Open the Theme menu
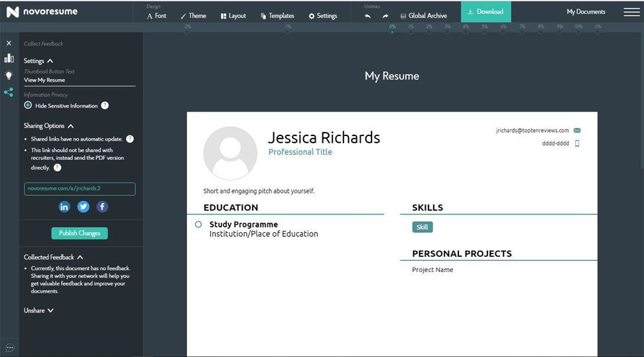This screenshot has width=644, height=357. click(193, 16)
